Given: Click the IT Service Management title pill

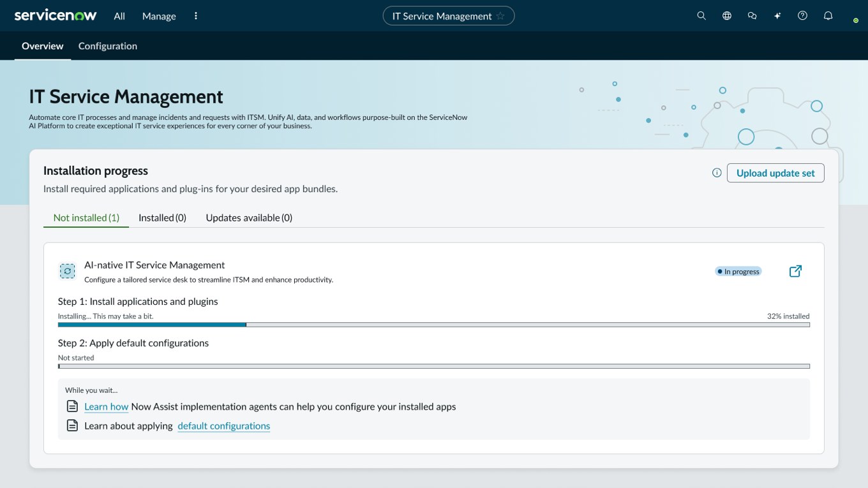Looking at the screenshot, I should click(449, 16).
